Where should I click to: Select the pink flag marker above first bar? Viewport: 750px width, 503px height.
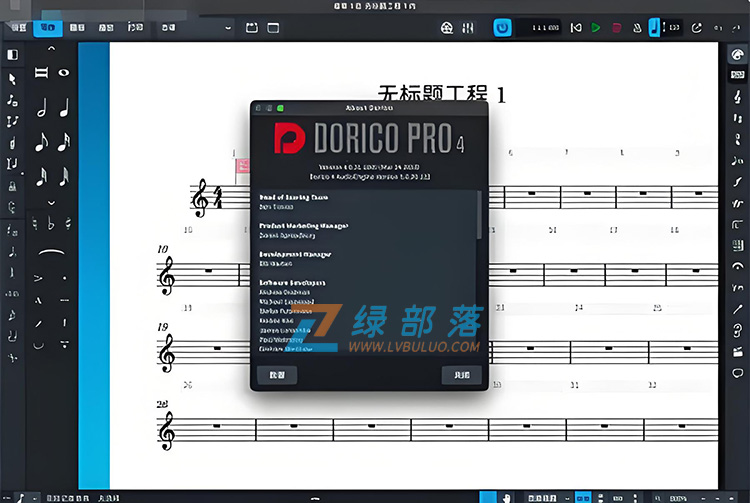click(243, 166)
